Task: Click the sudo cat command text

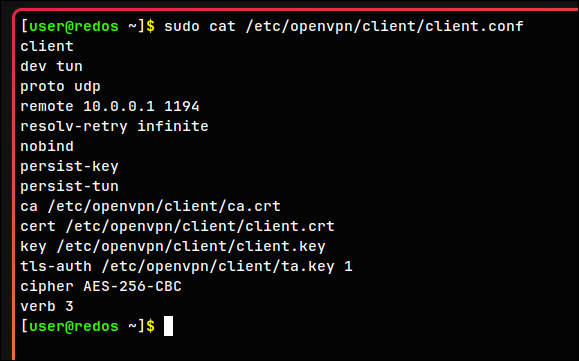Action: [344, 27]
